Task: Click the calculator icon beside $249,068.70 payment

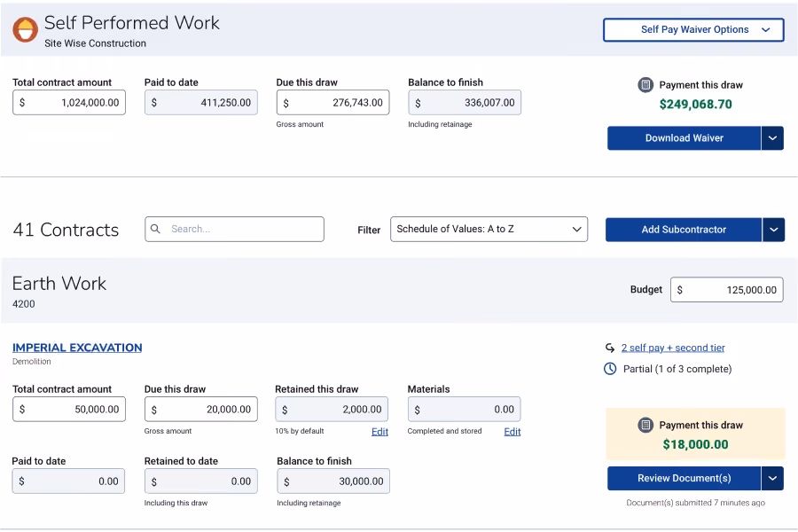Action: 645,85
